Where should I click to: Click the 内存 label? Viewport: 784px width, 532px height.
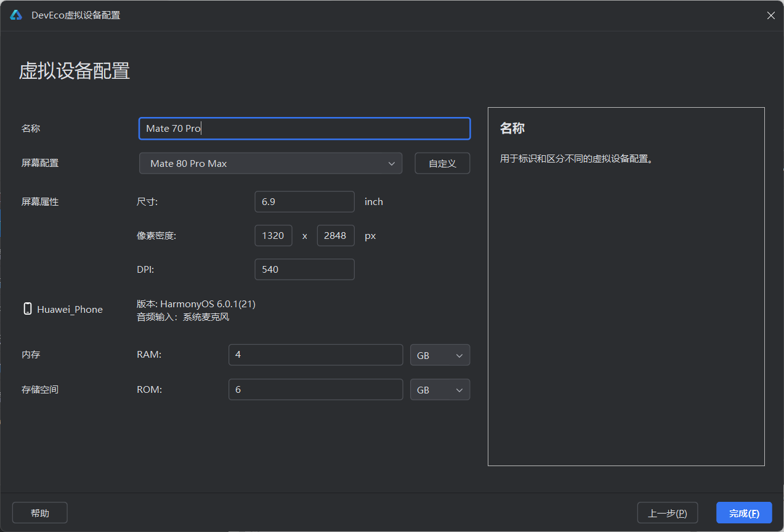[x=31, y=355]
